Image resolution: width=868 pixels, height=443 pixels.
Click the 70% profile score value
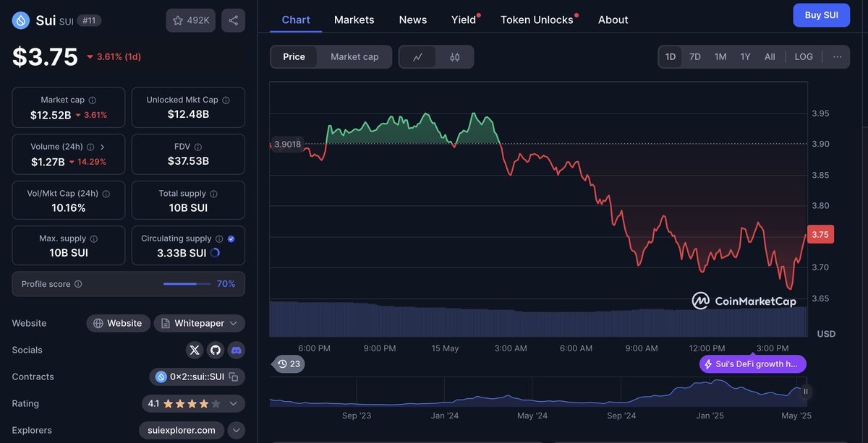pos(226,284)
